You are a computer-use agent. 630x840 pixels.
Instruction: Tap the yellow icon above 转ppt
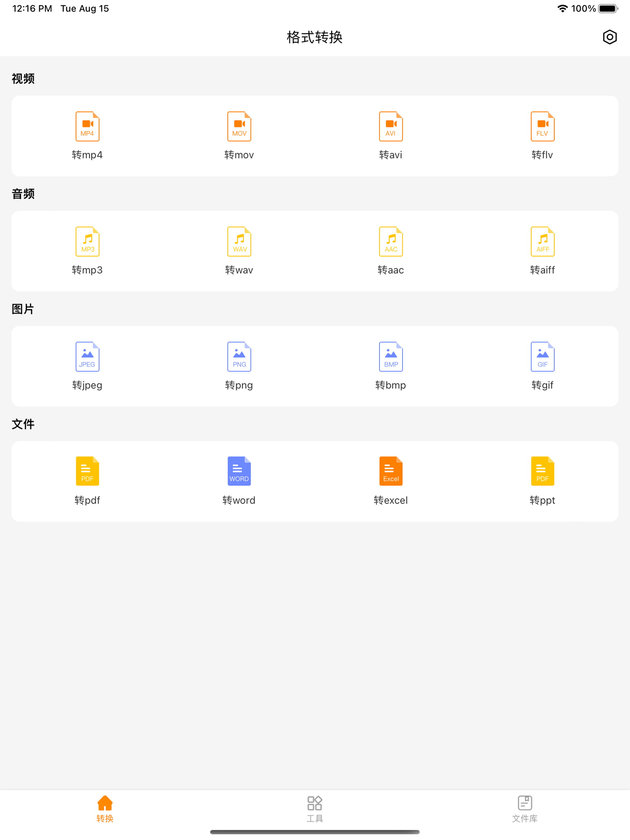click(x=542, y=471)
